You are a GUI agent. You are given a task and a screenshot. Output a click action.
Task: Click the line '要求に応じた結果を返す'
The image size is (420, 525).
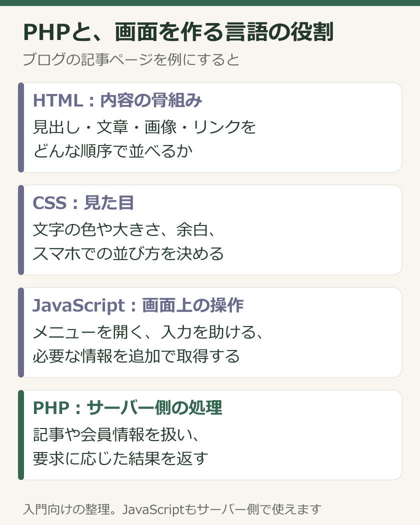120,458
